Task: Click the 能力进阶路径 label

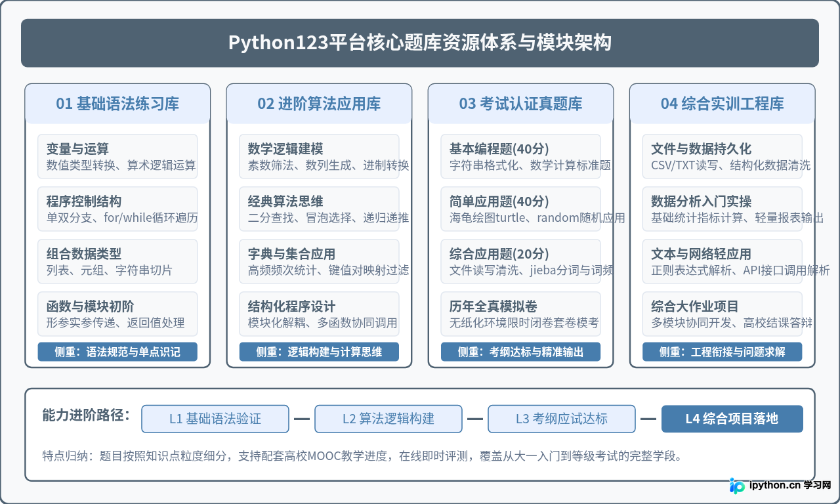Action: click(x=86, y=415)
